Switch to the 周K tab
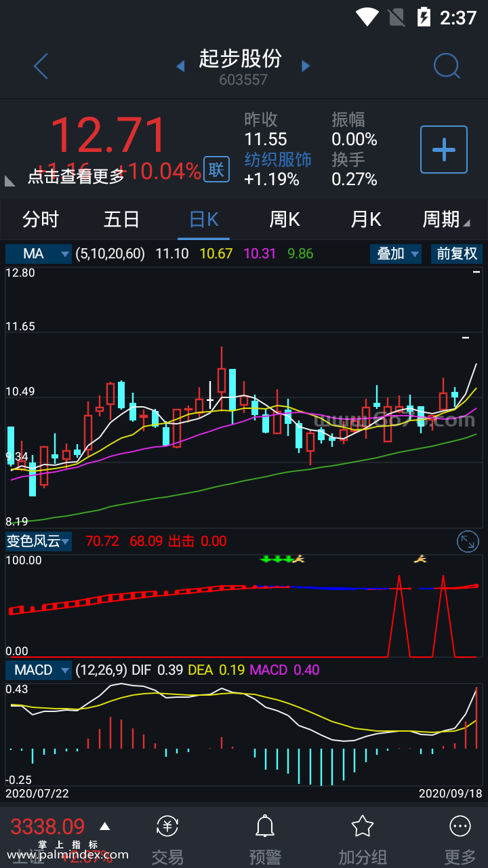This screenshot has height=868, width=488. [285, 219]
